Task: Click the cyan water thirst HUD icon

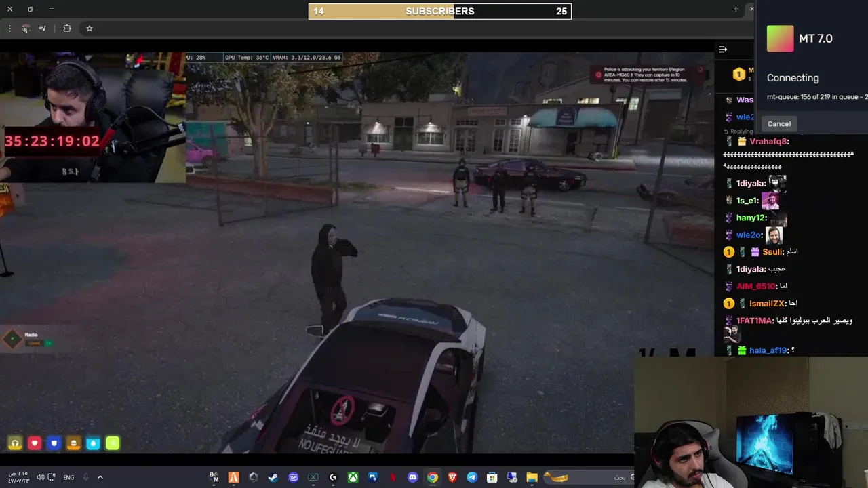Action: [94, 443]
